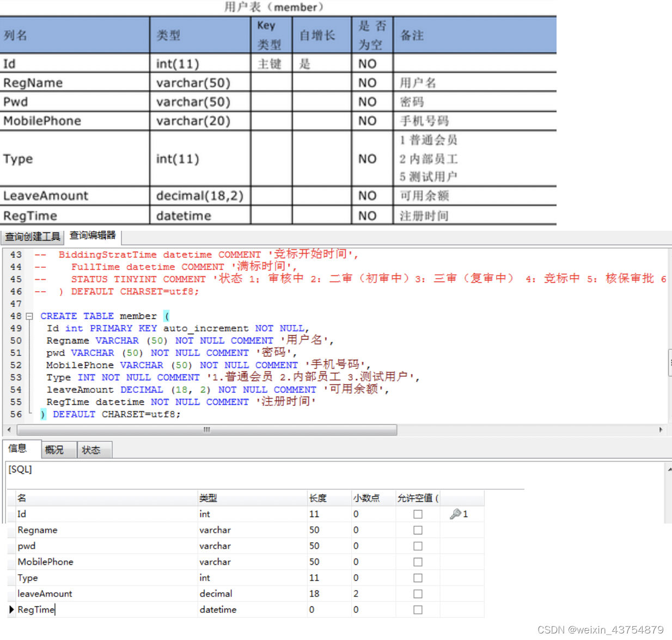Click the 列名 header in the spec table

(75, 35)
